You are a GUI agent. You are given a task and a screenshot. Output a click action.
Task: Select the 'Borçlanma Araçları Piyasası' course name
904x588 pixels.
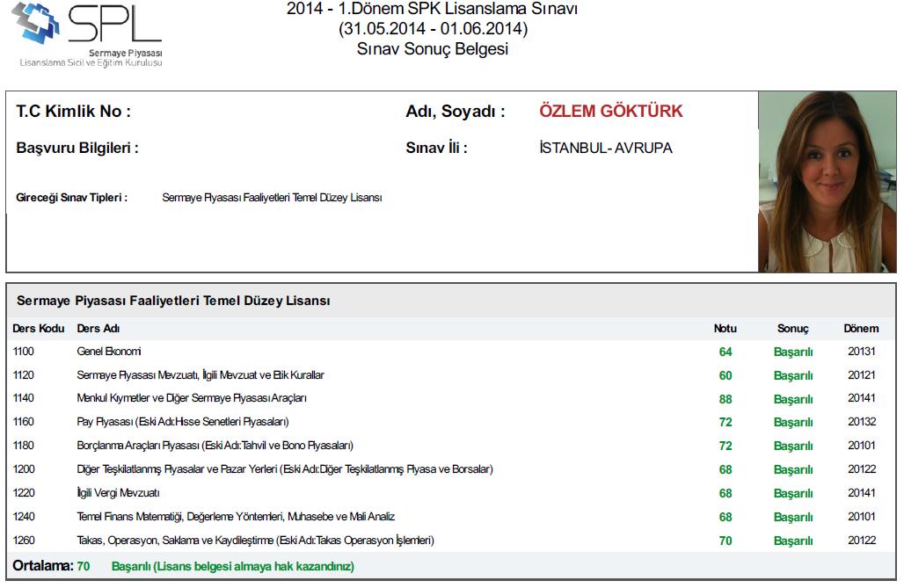pos(215,446)
